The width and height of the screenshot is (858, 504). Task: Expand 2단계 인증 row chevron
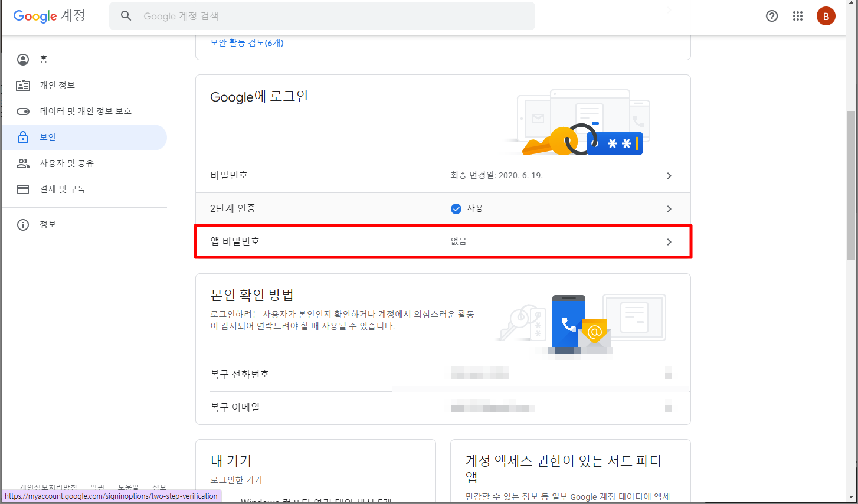click(669, 209)
